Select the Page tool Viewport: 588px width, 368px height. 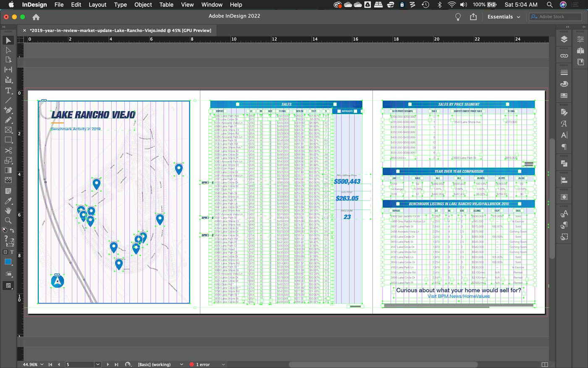click(8, 60)
